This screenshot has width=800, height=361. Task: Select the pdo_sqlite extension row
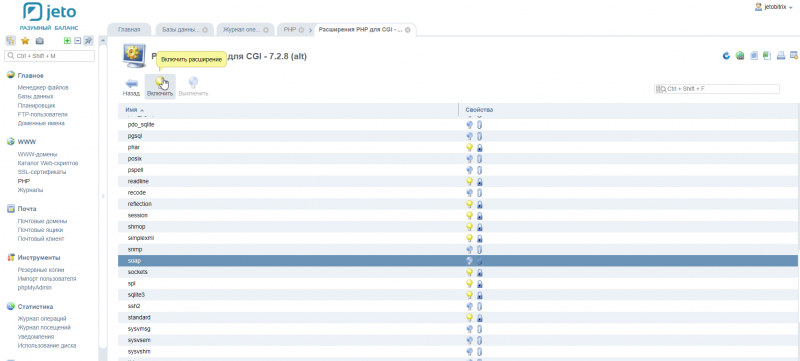(x=458, y=124)
